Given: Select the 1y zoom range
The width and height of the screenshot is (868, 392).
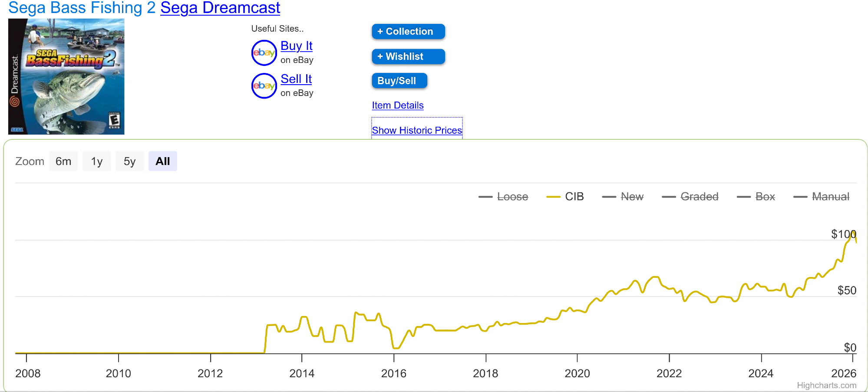Looking at the screenshot, I should pos(96,161).
